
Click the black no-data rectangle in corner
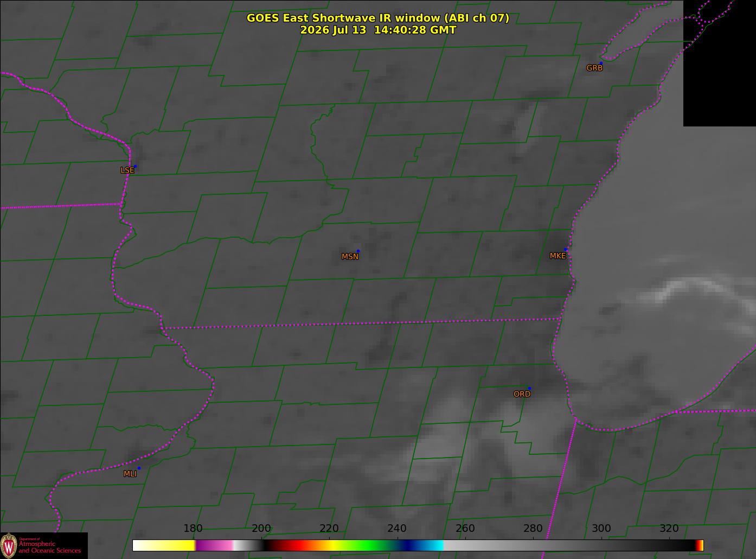point(719,63)
